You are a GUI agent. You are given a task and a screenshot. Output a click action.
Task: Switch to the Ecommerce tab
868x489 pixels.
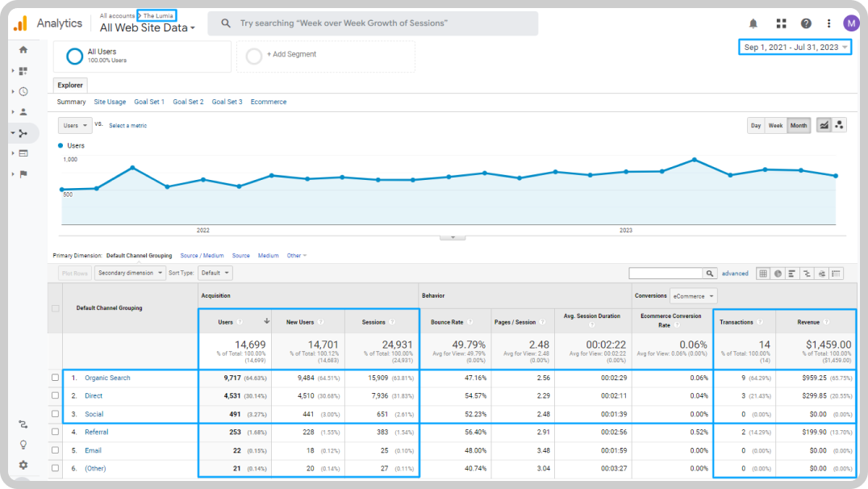[269, 102]
